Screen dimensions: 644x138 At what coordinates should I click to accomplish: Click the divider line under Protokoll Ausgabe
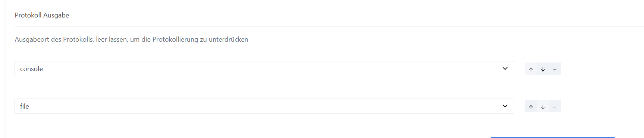[x=329, y=26]
